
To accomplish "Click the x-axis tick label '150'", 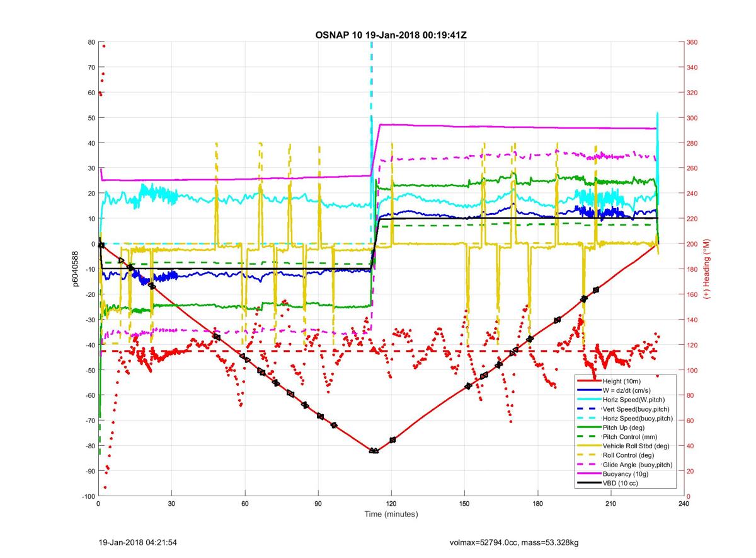I will pyautogui.click(x=464, y=504).
